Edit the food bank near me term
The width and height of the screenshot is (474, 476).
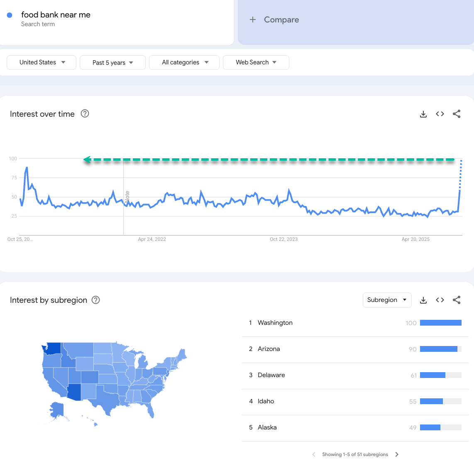tap(56, 15)
